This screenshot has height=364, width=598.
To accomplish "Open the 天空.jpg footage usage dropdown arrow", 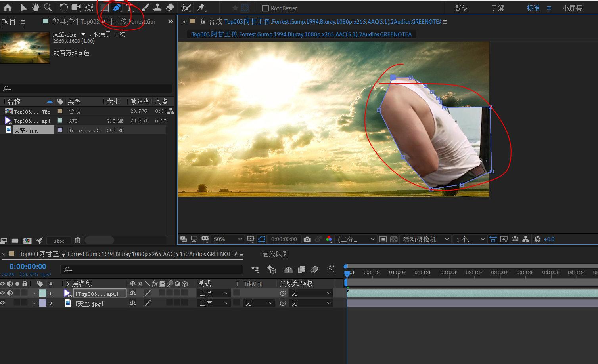I will [x=83, y=34].
